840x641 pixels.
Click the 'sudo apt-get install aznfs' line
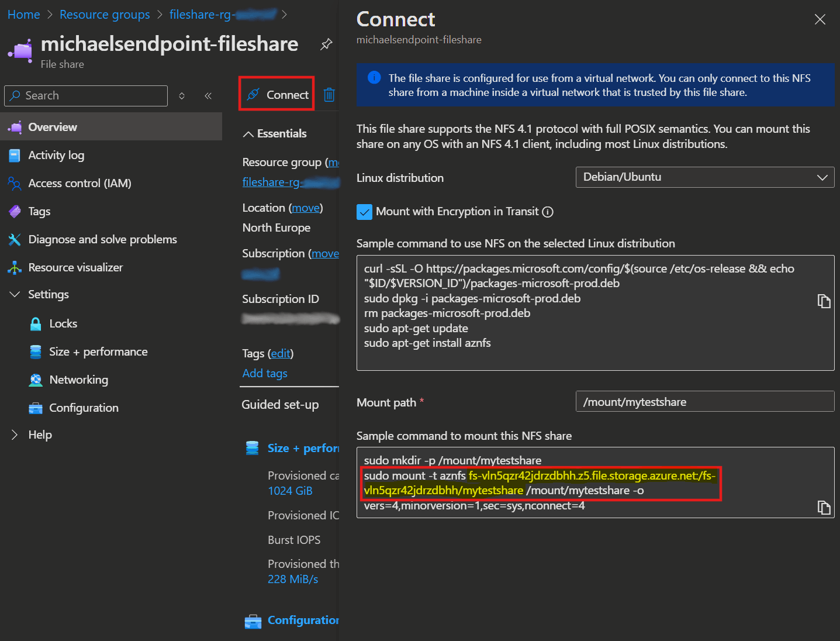[427, 343]
